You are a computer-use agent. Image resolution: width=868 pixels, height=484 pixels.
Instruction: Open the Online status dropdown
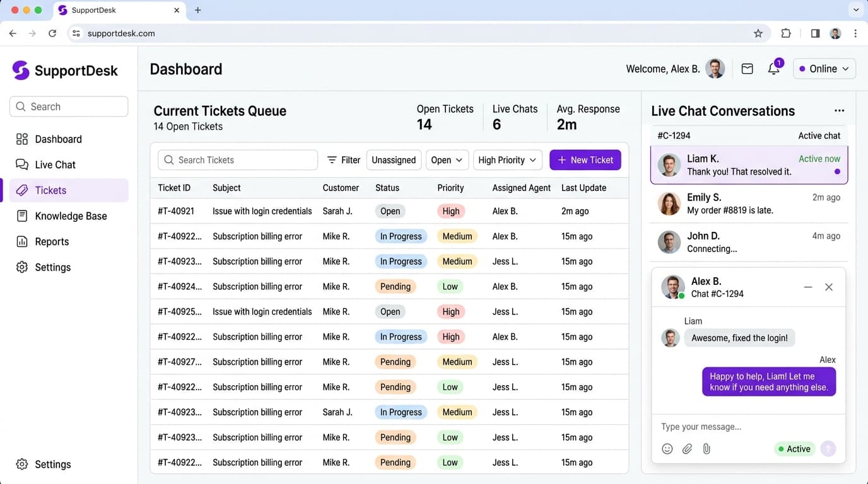824,69
